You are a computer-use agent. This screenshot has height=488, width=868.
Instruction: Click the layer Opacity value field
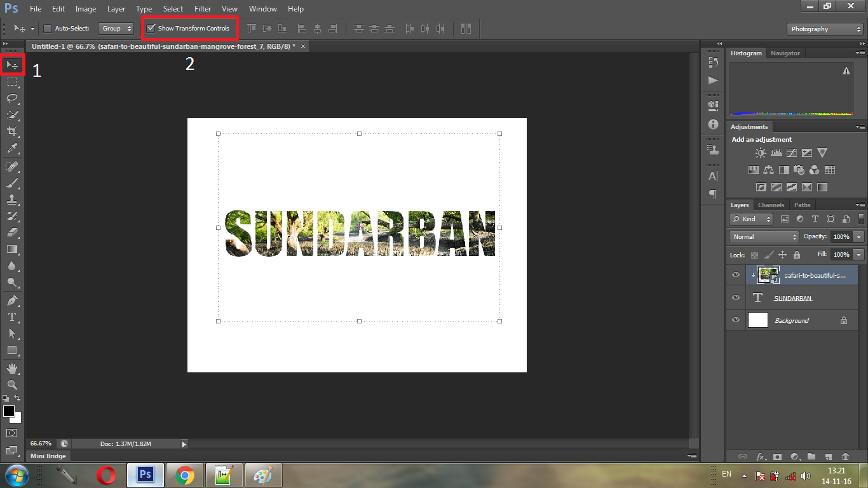click(x=841, y=237)
